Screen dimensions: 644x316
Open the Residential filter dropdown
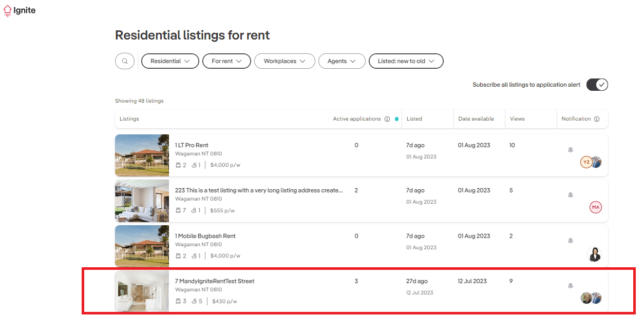[x=170, y=61]
